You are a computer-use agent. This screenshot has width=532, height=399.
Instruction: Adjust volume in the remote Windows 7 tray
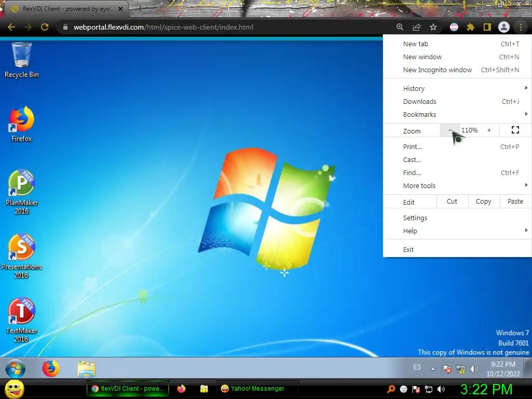(474, 369)
